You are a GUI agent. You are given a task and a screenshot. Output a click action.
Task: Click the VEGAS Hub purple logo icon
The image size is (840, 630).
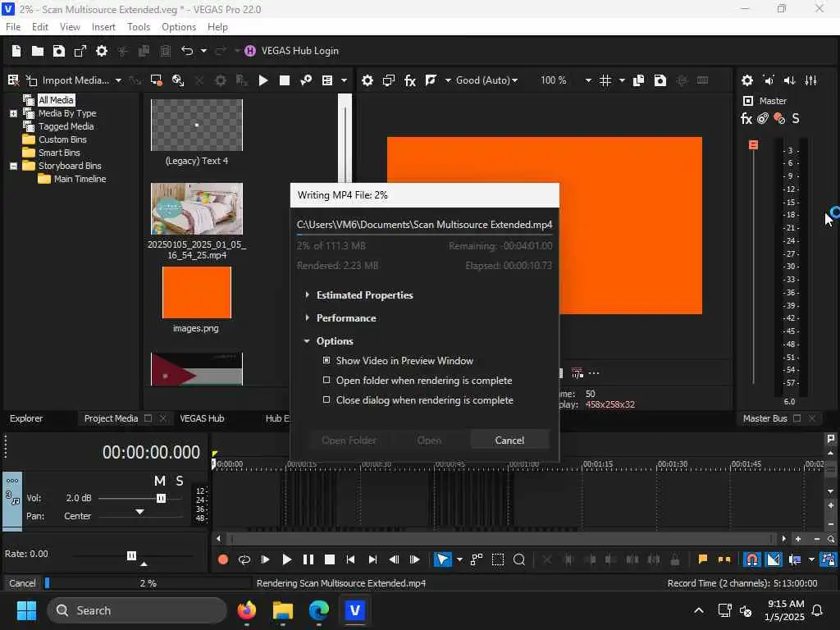tap(250, 51)
